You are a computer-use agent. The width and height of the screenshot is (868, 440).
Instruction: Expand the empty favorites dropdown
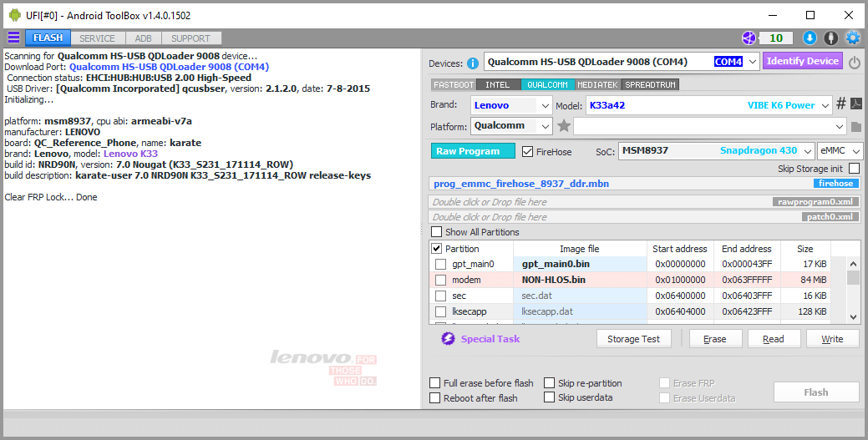pos(840,127)
